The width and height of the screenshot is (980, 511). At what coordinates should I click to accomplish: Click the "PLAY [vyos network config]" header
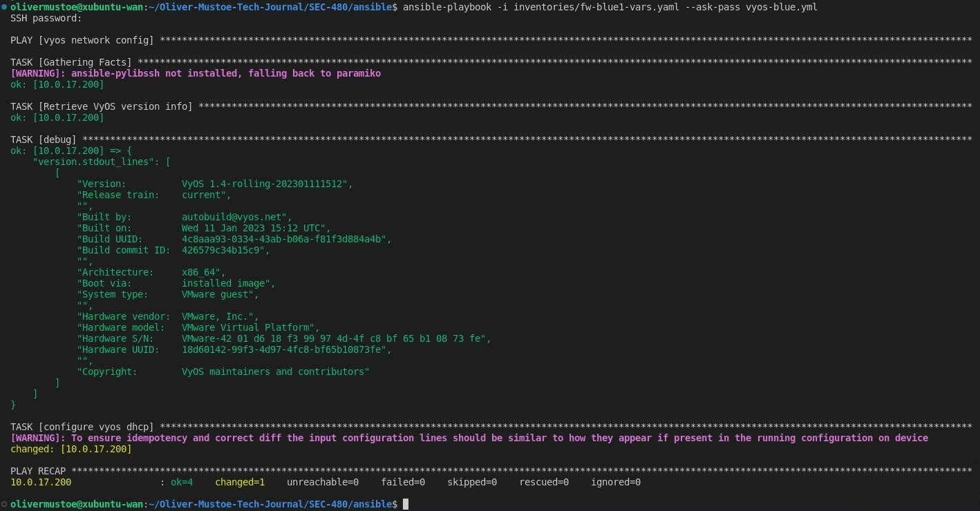82,40
